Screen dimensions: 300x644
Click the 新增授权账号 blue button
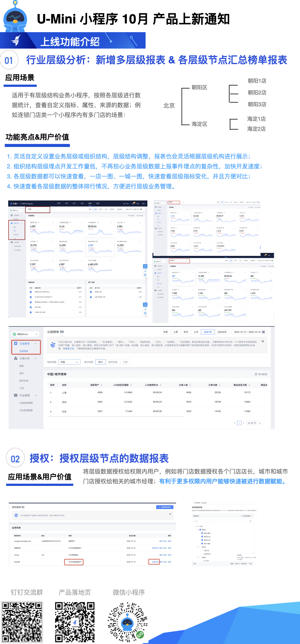coord(165,507)
